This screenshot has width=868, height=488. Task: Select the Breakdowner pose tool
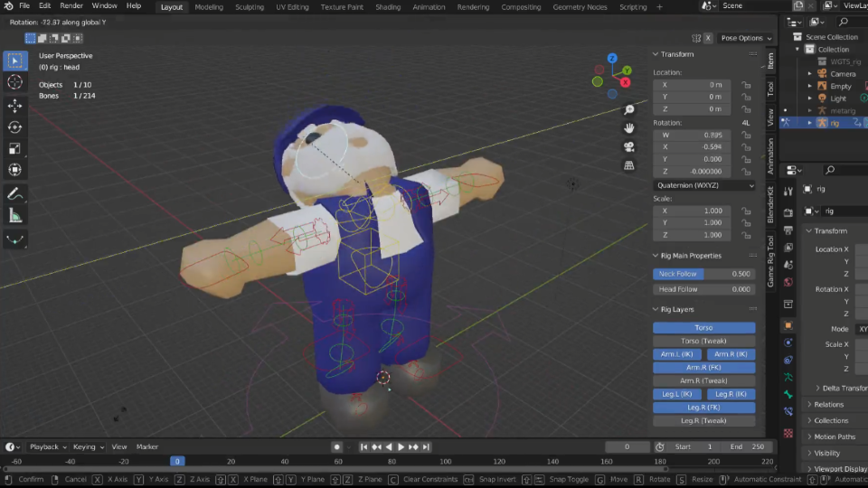click(15, 239)
